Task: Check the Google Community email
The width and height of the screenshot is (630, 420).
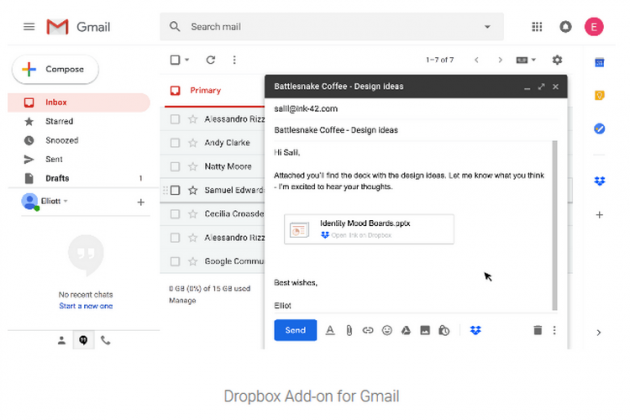Action: pos(175,261)
